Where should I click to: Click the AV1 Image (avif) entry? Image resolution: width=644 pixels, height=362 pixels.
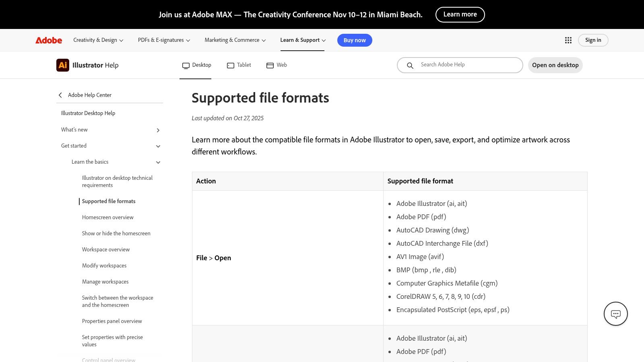tap(420, 257)
